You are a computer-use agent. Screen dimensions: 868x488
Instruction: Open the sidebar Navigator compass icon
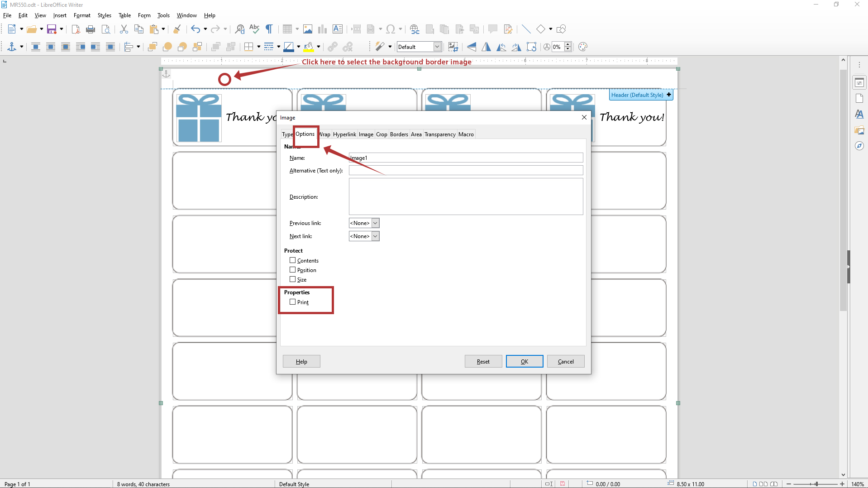859,146
